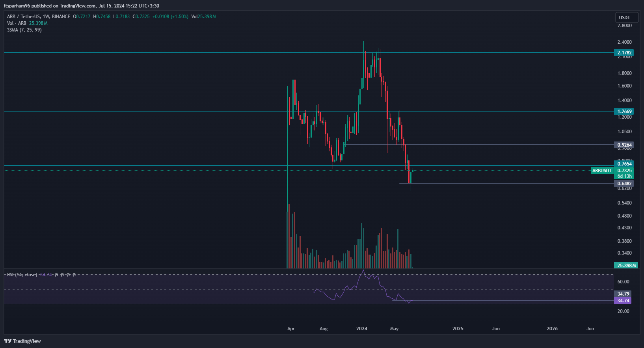Viewport: 644px width, 348px height.
Task: Click the 20.00 RSI scale tick
Action: [x=624, y=311]
